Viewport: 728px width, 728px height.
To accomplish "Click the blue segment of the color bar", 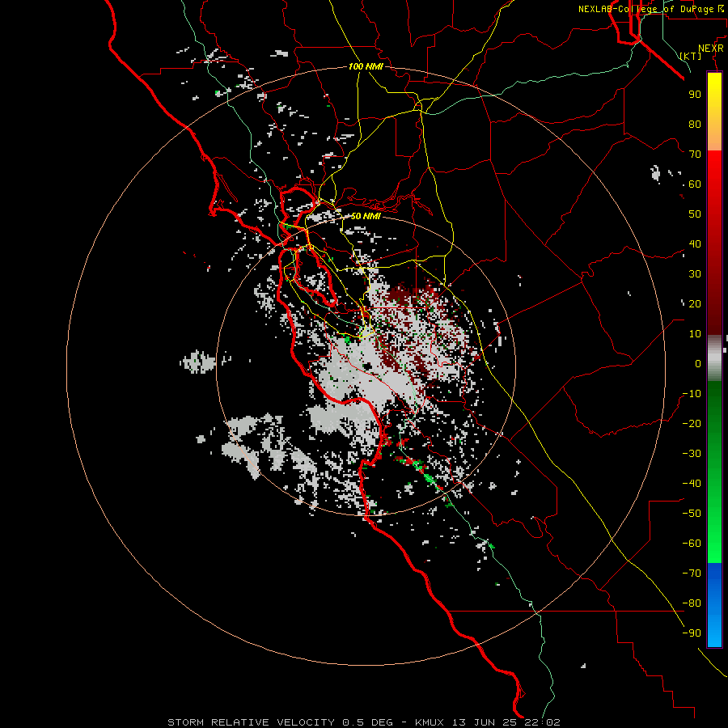I will [714, 605].
